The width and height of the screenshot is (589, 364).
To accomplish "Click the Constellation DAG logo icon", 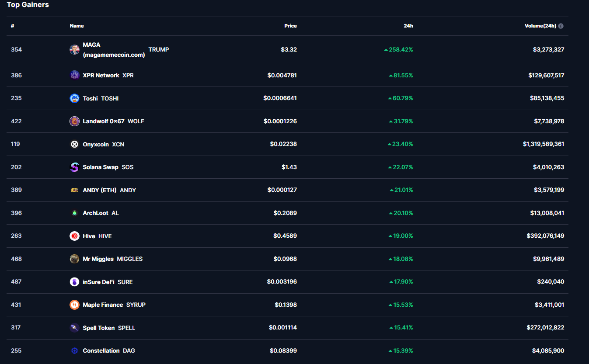I will tap(74, 350).
